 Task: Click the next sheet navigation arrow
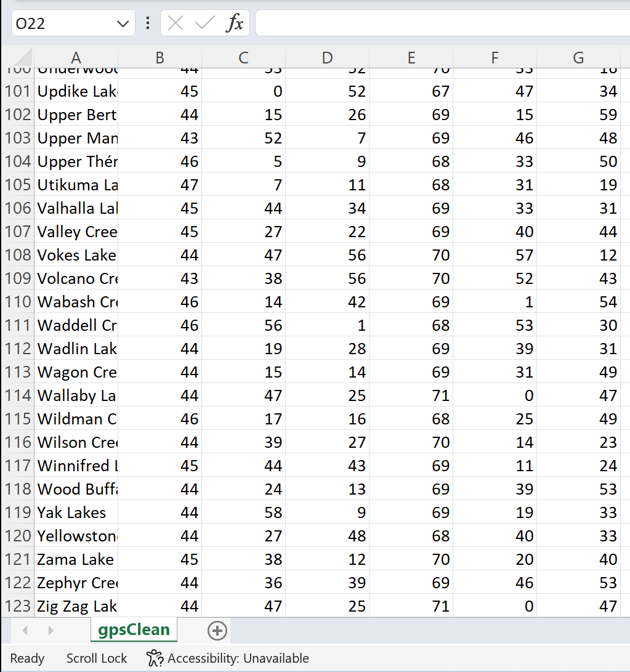[50, 631]
